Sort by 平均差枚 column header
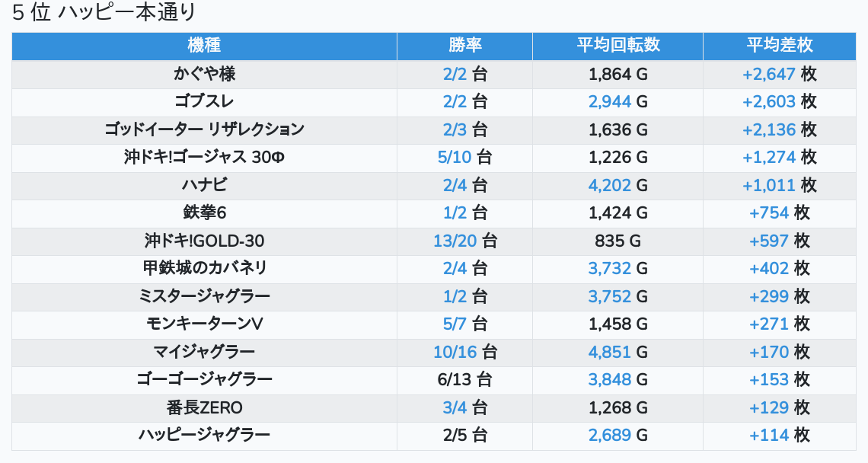The height and width of the screenshot is (463, 868). [x=779, y=46]
